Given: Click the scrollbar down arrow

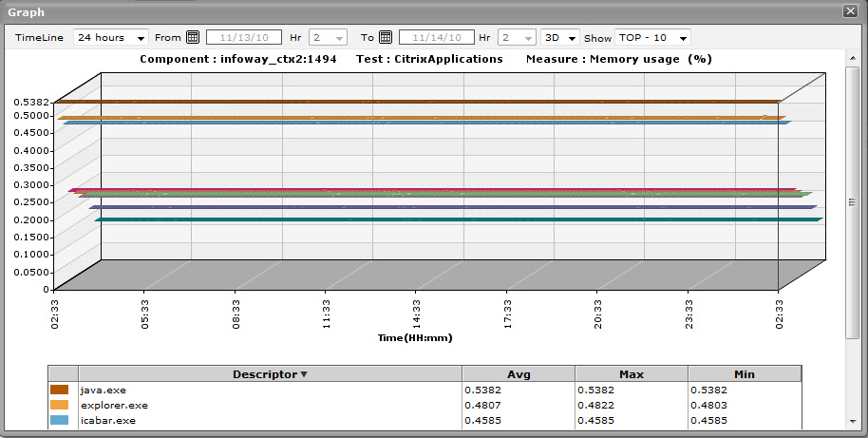Looking at the screenshot, I should point(852,422).
